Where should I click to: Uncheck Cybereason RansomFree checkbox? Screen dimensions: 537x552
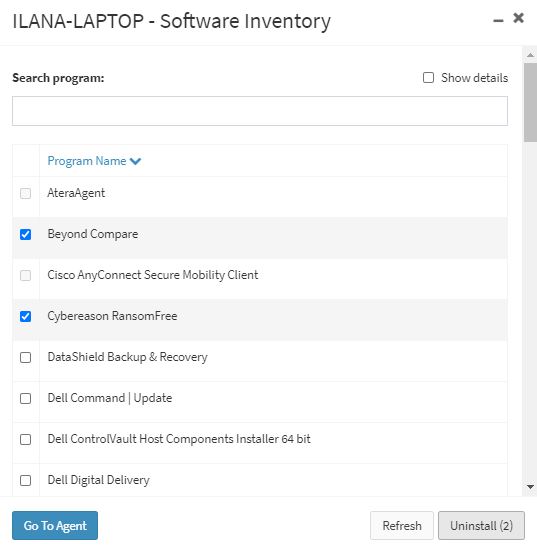[x=25, y=316]
